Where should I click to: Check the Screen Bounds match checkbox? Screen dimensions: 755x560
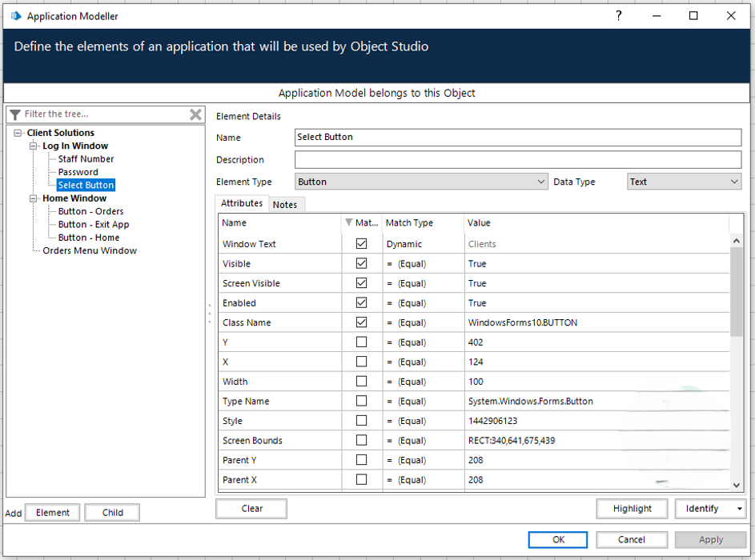point(361,440)
